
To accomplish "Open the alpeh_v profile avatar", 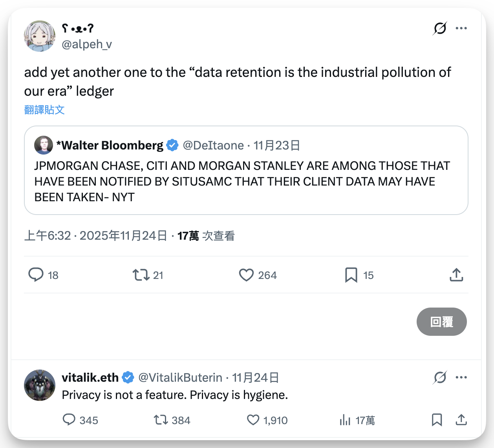I will coord(40,36).
